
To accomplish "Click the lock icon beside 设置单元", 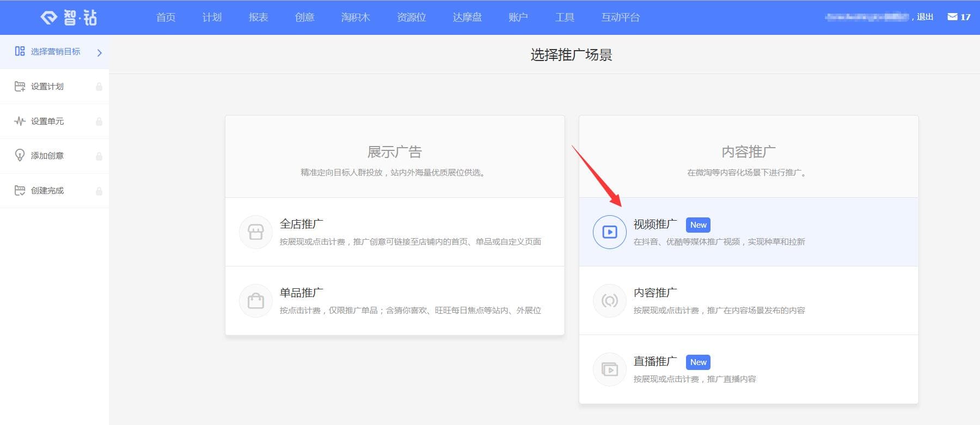I will point(99,122).
